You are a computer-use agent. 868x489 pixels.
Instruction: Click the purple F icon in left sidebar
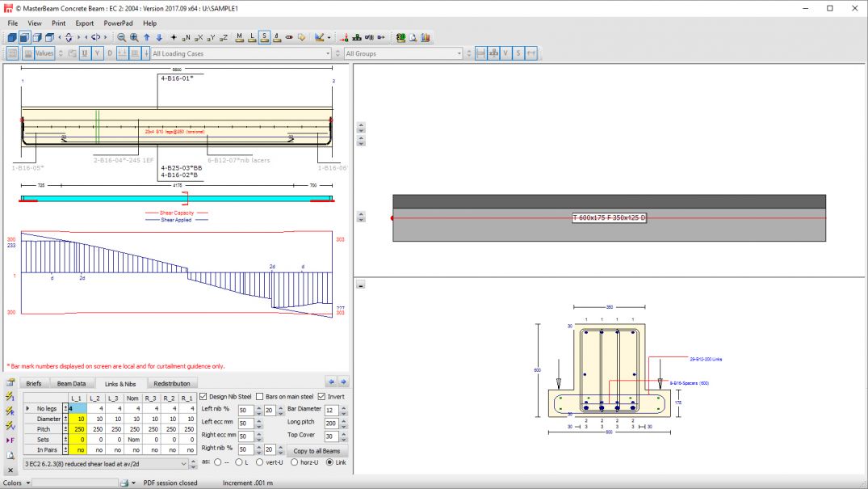(10, 440)
